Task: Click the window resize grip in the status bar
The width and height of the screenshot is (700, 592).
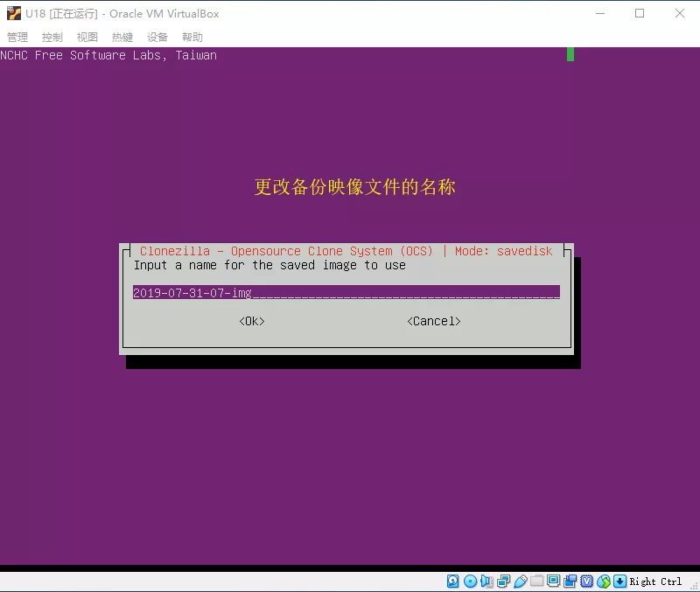Action: (694, 587)
